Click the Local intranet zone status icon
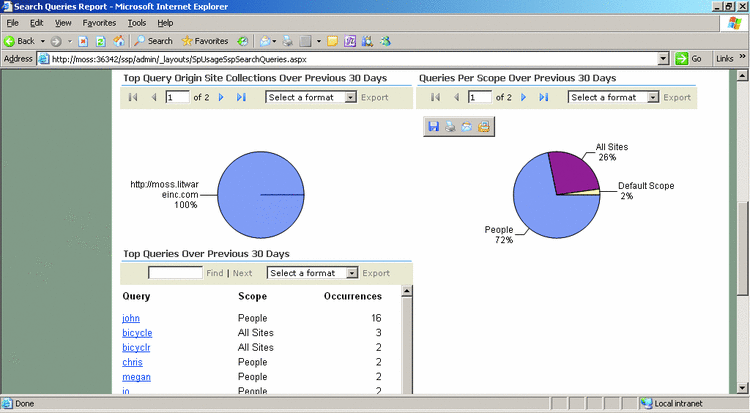The height and width of the screenshot is (413, 750). pyautogui.click(x=647, y=403)
